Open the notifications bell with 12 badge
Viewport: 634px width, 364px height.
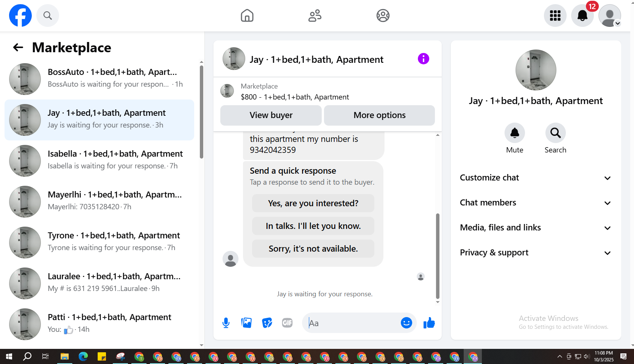(583, 16)
